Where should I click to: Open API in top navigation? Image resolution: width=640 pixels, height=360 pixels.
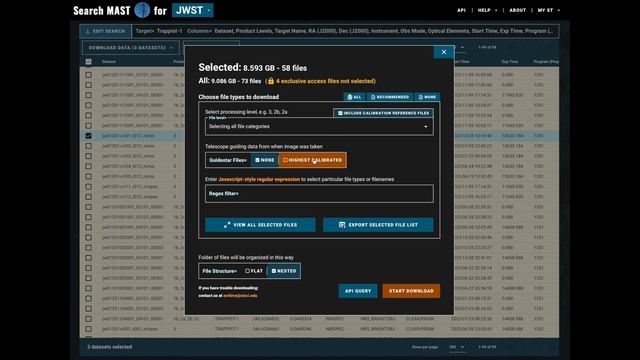461,10
